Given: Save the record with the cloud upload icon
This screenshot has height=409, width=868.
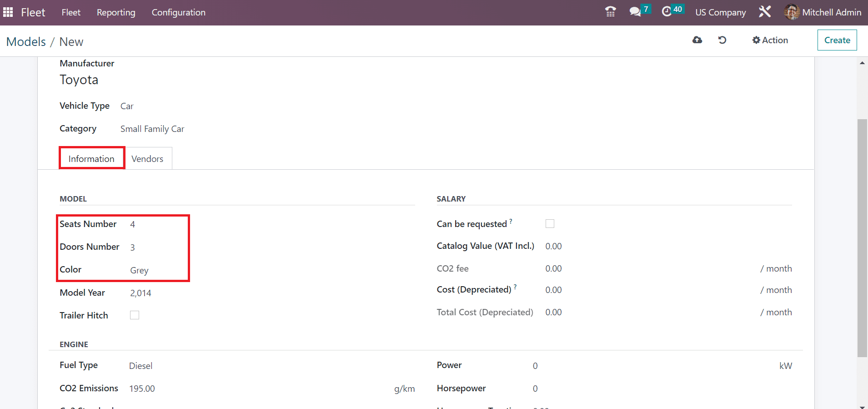Looking at the screenshot, I should [697, 40].
